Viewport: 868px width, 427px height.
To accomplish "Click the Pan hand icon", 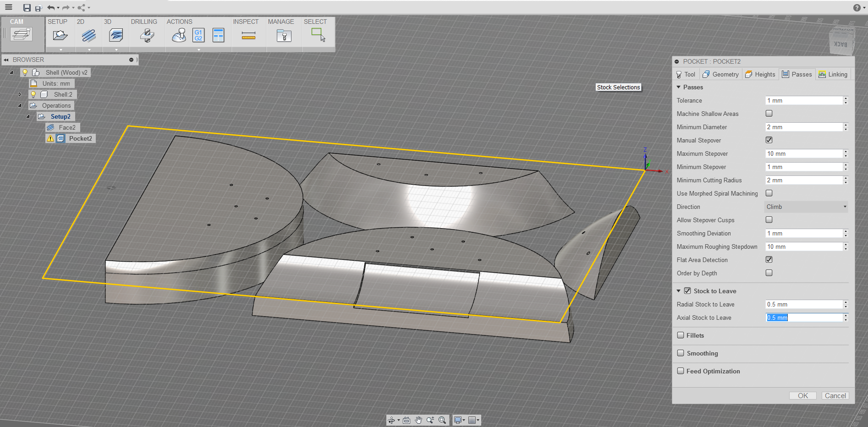I will click(418, 420).
